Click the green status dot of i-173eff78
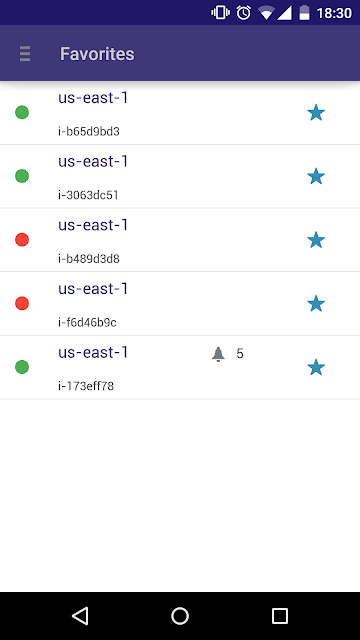This screenshot has height=640, width=360. [22, 367]
